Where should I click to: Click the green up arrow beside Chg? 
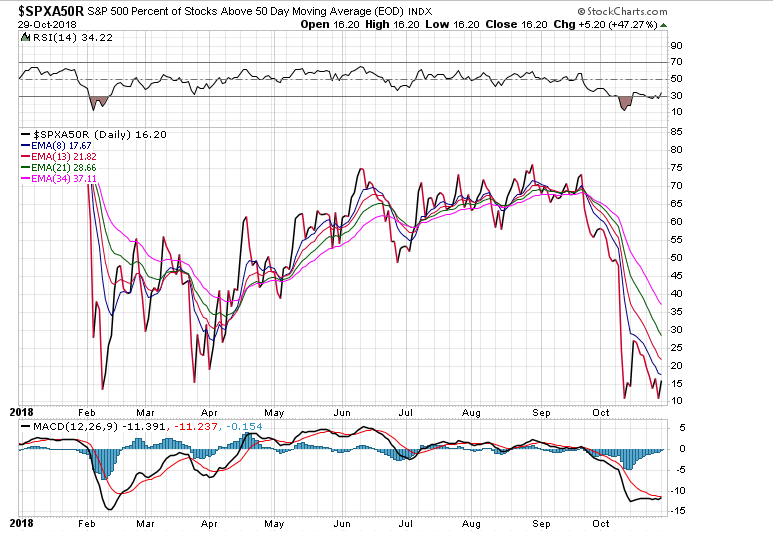(x=667, y=23)
